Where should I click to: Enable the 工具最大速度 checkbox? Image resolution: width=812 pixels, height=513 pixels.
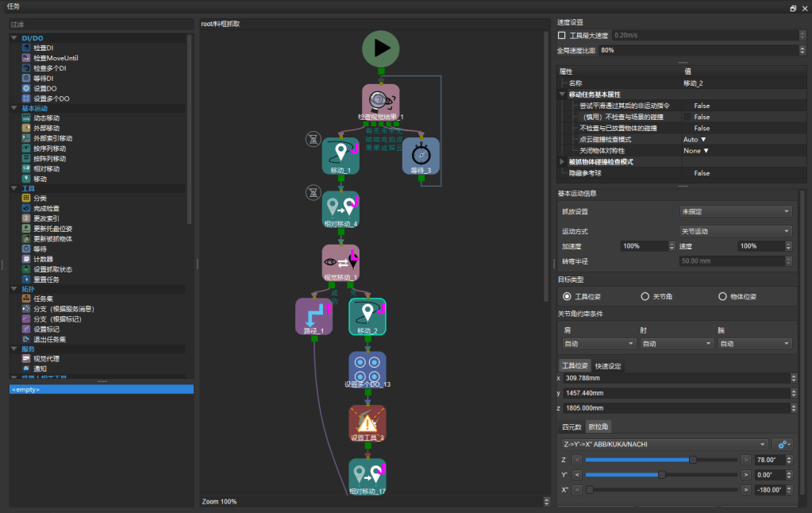[x=562, y=36]
